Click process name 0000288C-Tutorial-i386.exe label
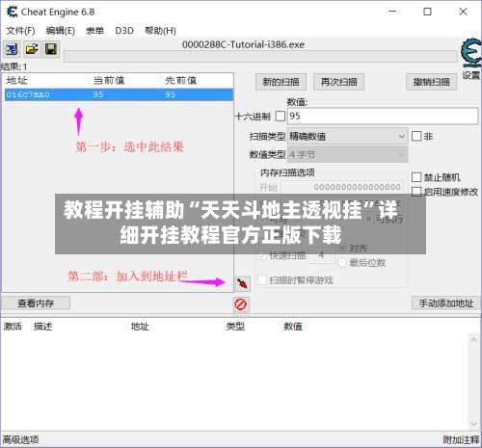 243,44
